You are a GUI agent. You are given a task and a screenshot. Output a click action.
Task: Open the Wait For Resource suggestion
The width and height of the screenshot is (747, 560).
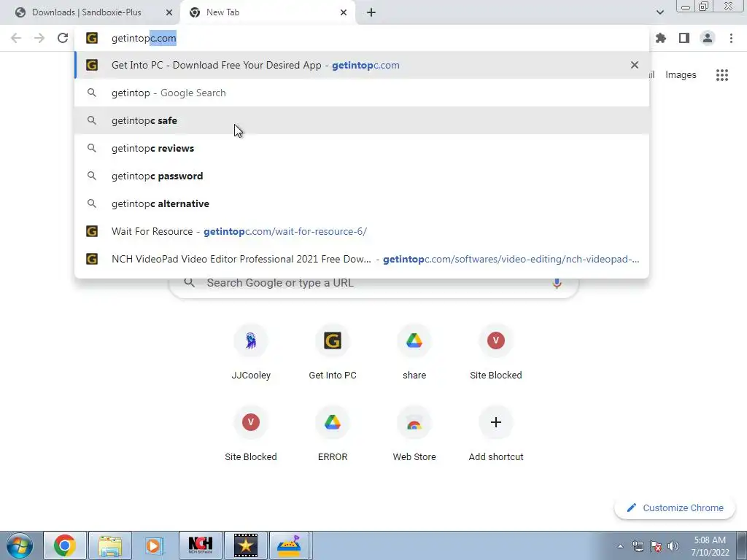point(362,231)
